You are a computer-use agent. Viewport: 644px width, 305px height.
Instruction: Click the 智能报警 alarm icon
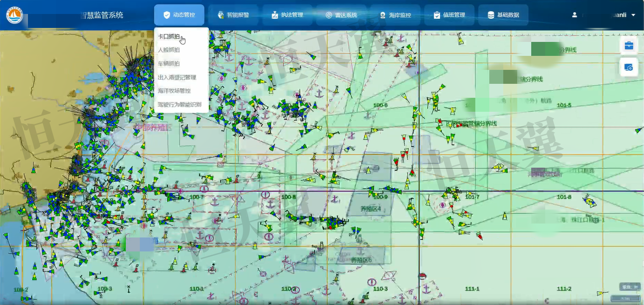[x=221, y=15]
